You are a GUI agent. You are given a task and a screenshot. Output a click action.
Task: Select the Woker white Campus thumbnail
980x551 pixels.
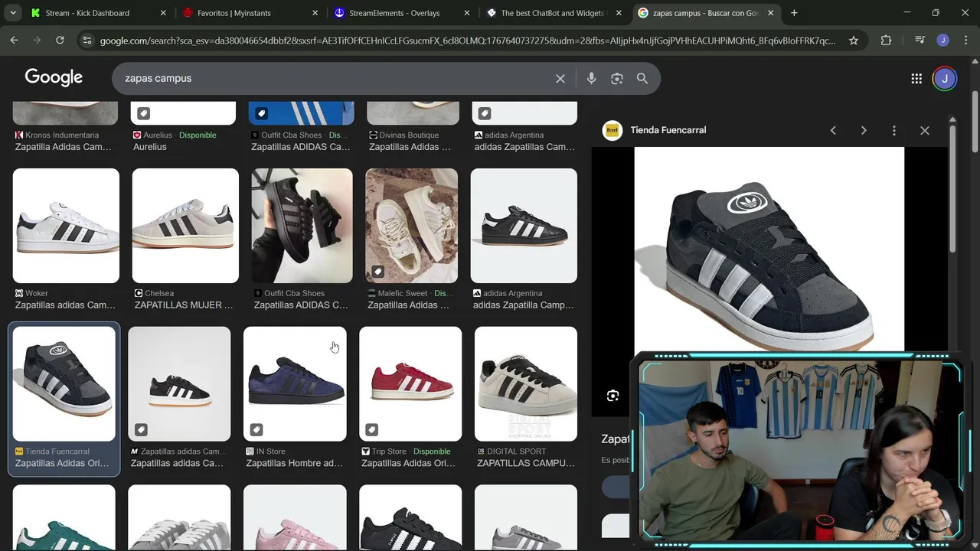click(66, 226)
